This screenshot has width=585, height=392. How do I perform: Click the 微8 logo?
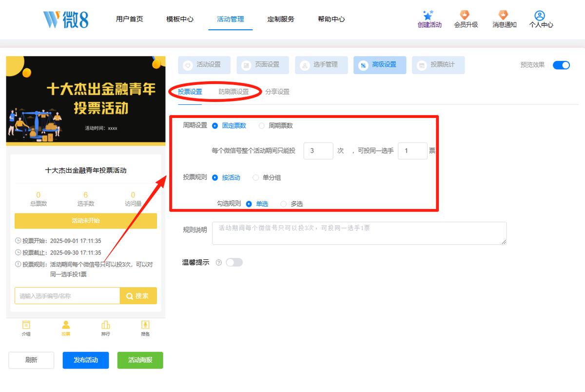pyautogui.click(x=65, y=19)
